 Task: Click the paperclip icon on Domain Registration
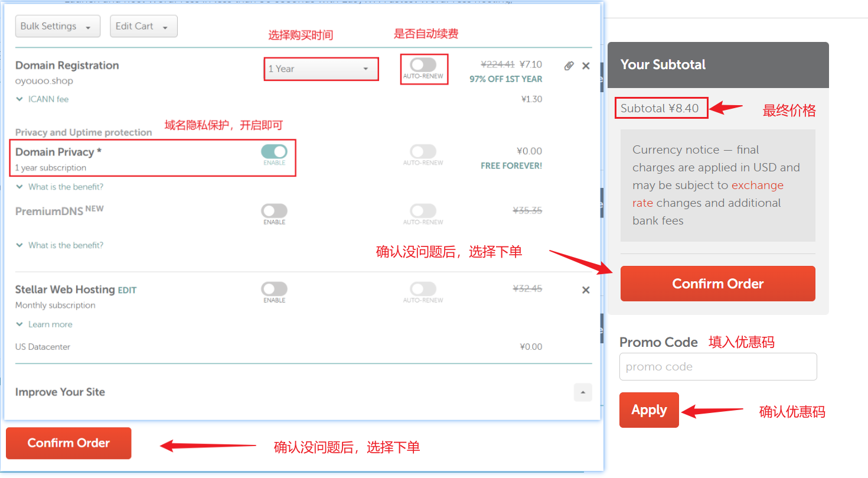pyautogui.click(x=569, y=66)
